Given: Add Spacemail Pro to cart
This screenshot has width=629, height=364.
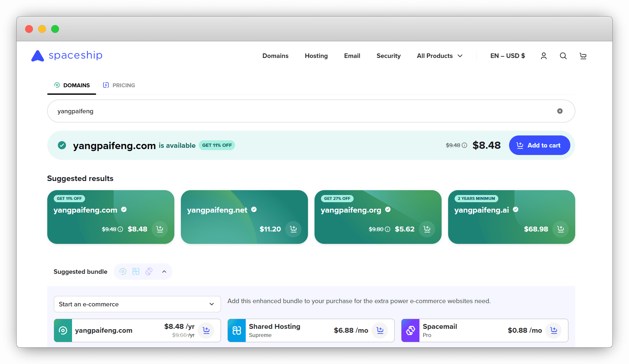Looking at the screenshot, I should (554, 330).
